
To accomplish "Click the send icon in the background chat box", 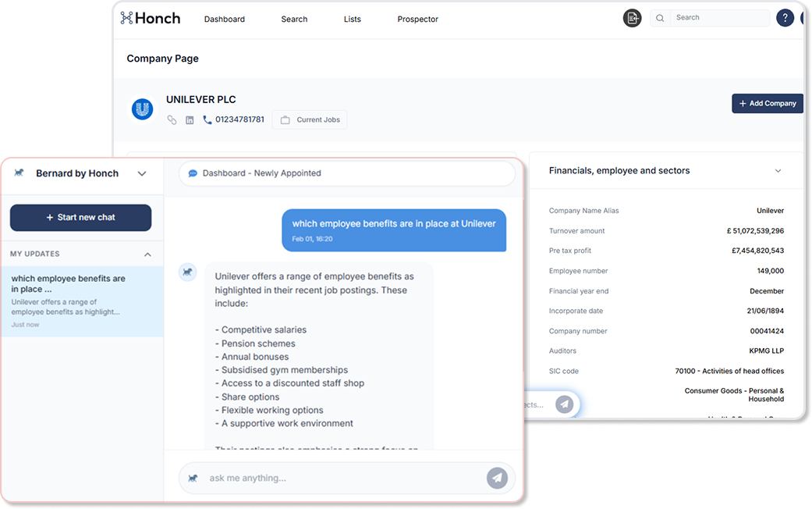I will (564, 404).
